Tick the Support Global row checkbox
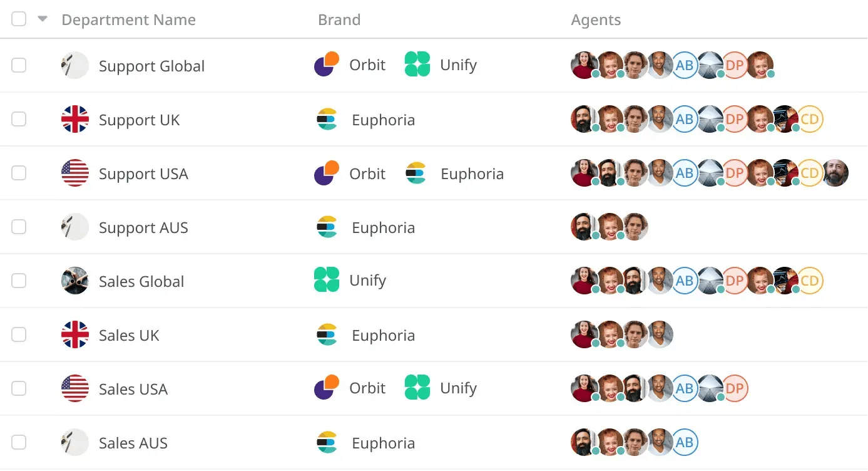 (x=19, y=65)
